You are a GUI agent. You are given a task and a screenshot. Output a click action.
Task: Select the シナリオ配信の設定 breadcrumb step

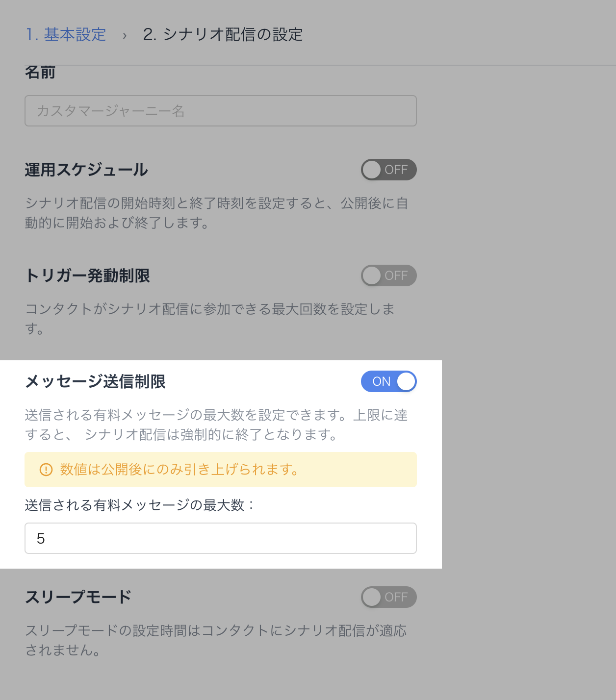(x=223, y=35)
